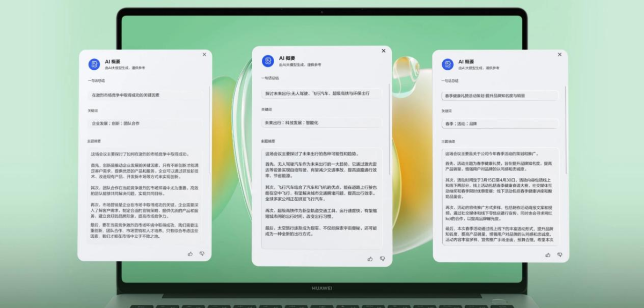This screenshot has width=644, height=308.
Task: Click the AI 概要 logo in the 企业发展 panel
Action: (x=94, y=64)
